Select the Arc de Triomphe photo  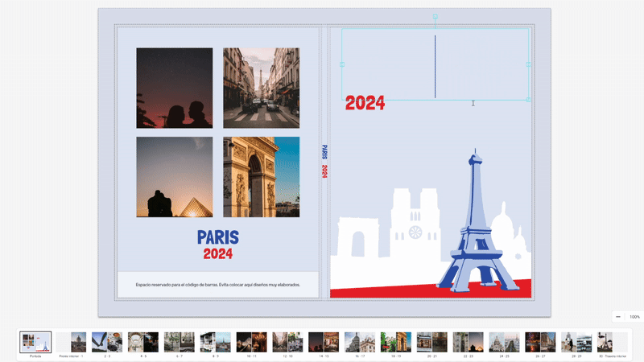click(x=261, y=177)
